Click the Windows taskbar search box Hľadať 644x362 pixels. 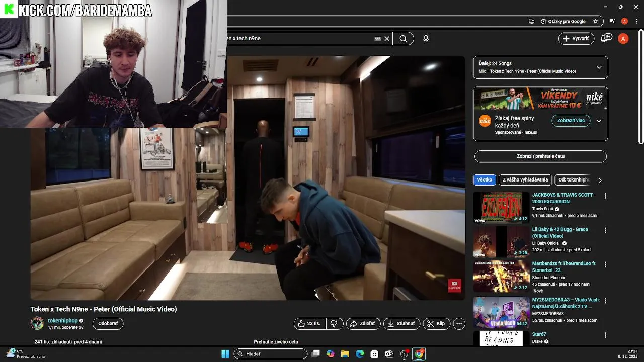pyautogui.click(x=271, y=354)
